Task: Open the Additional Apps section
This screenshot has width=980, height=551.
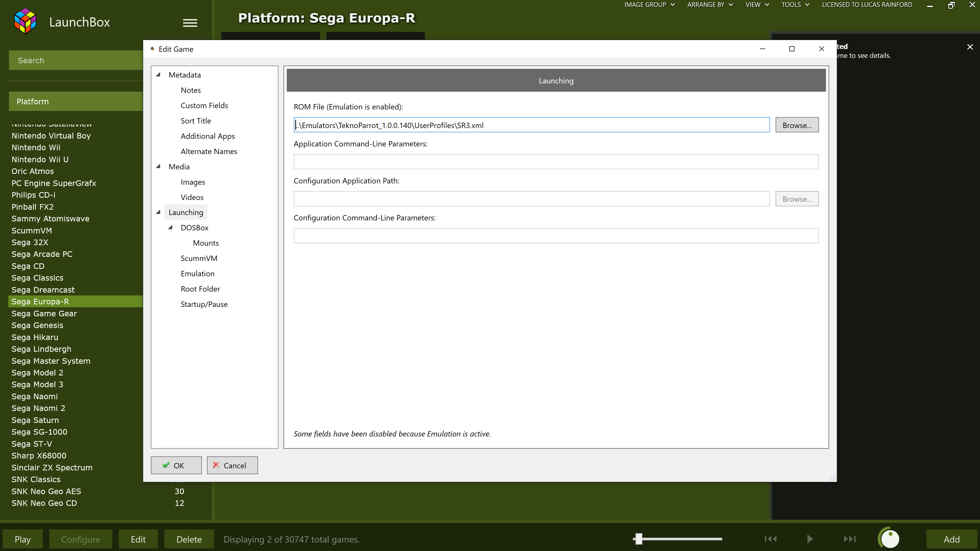Action: [x=208, y=136]
